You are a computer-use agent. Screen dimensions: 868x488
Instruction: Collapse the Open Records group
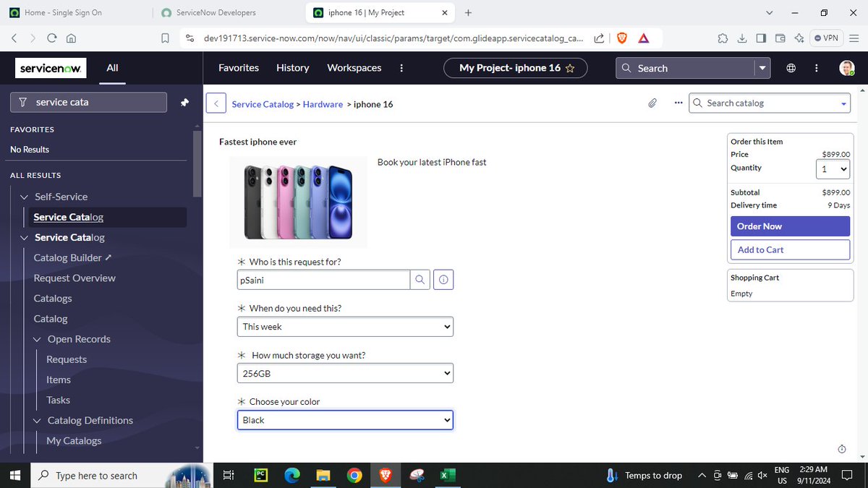[x=38, y=339]
